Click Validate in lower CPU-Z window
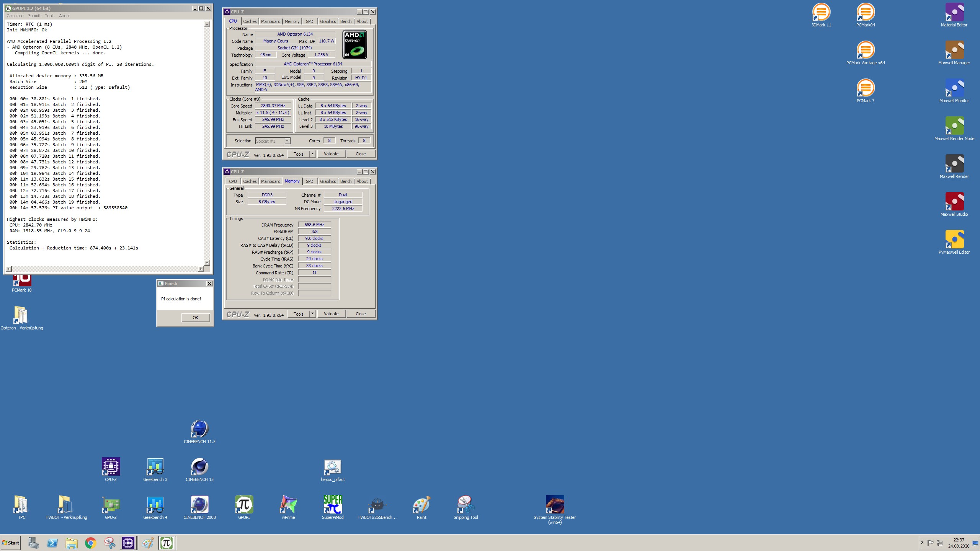Screen dimensions: 980x551 coord(331,314)
